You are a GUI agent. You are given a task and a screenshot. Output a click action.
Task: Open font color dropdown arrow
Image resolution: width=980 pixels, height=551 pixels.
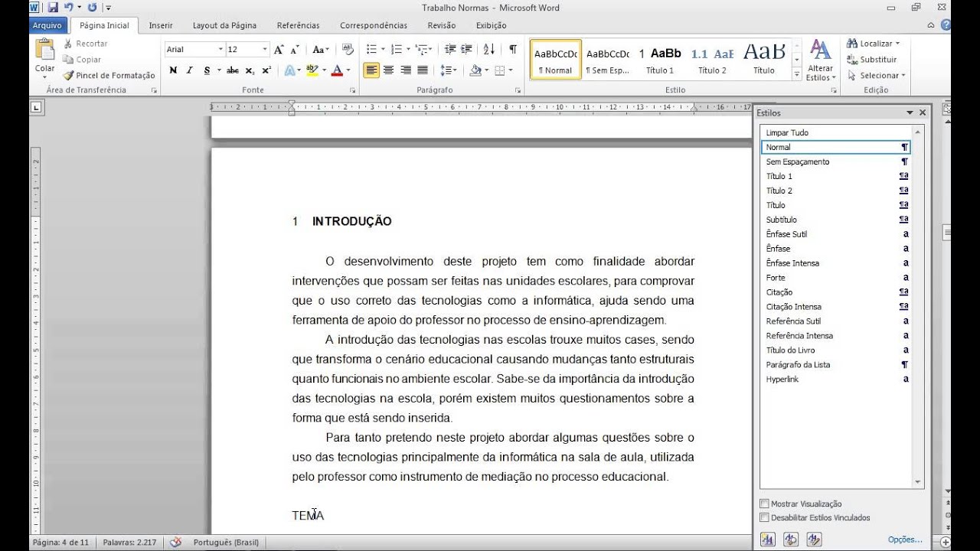[348, 70]
